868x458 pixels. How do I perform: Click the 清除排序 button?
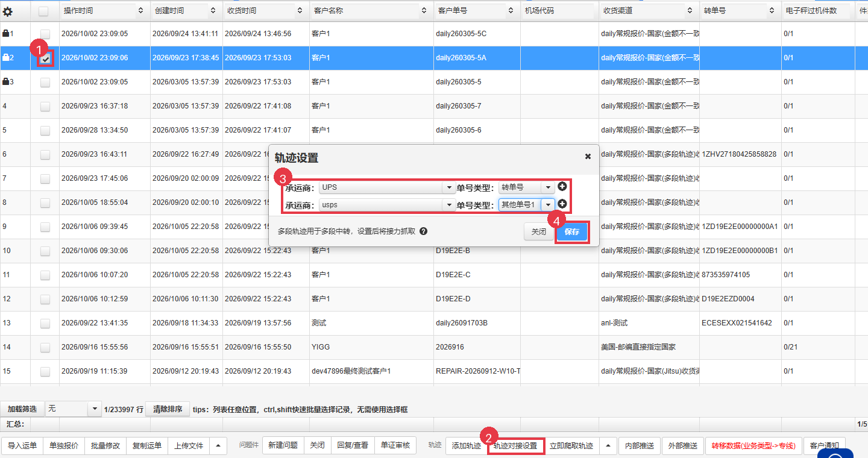[168, 409]
